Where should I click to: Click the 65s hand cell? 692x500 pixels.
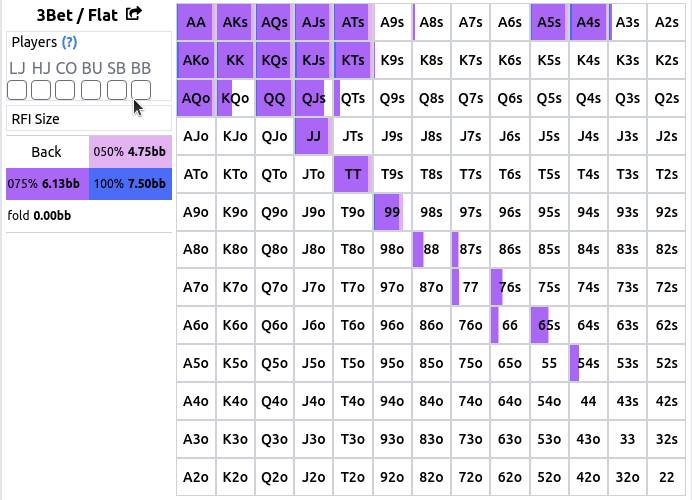[x=548, y=325]
